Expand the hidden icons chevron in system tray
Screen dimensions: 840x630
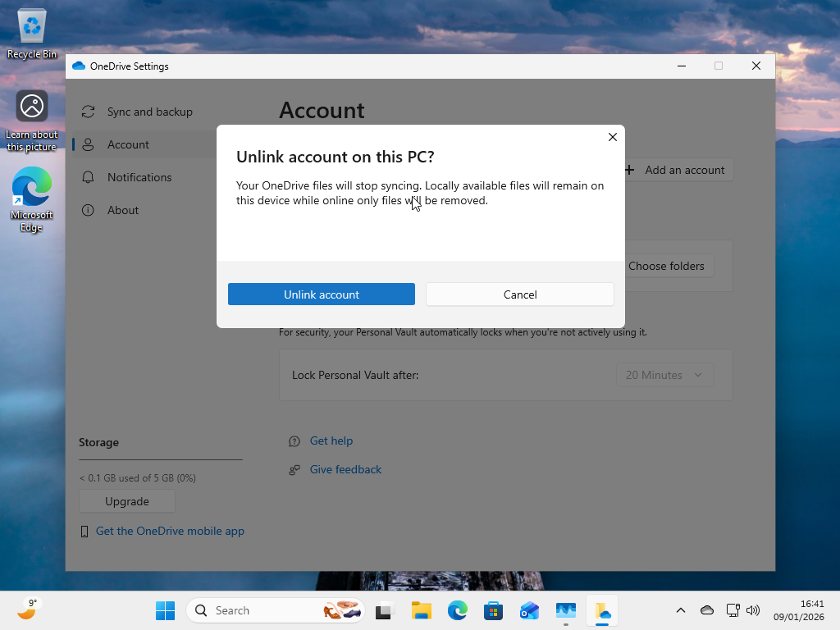click(x=681, y=610)
